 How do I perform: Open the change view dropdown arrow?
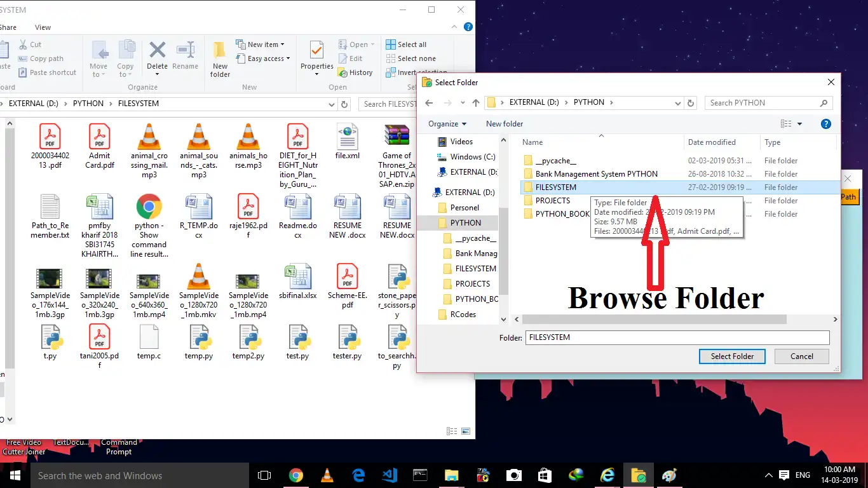800,124
